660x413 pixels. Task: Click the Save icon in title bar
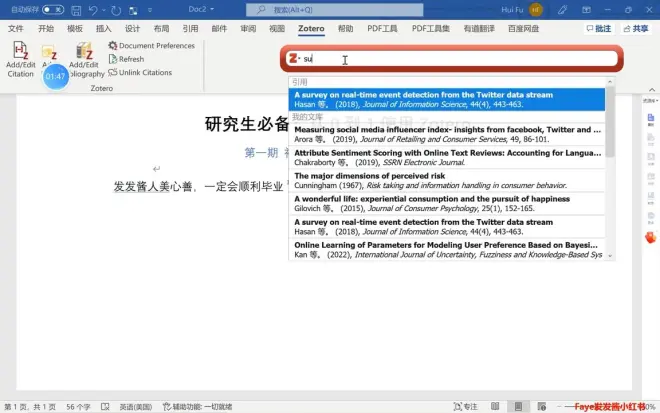pos(76,10)
